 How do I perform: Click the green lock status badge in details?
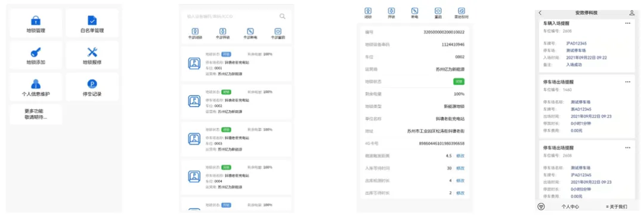[x=459, y=81]
